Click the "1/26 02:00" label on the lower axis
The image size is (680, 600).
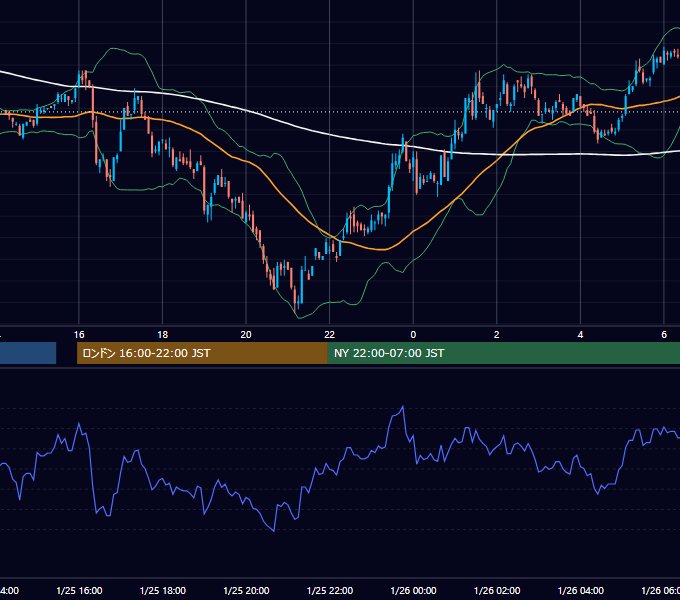pyautogui.click(x=497, y=590)
